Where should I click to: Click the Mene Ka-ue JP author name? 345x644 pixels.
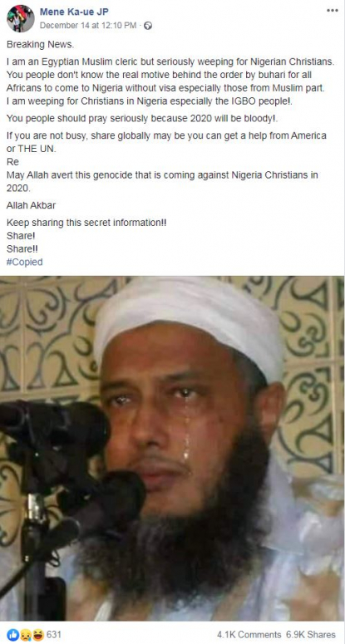coord(74,12)
